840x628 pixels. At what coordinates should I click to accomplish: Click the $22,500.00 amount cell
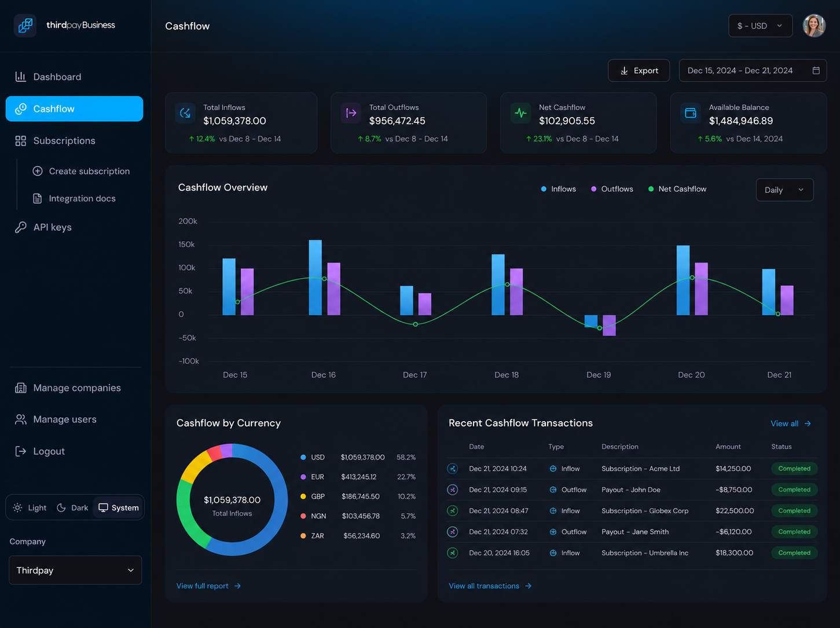(x=735, y=511)
